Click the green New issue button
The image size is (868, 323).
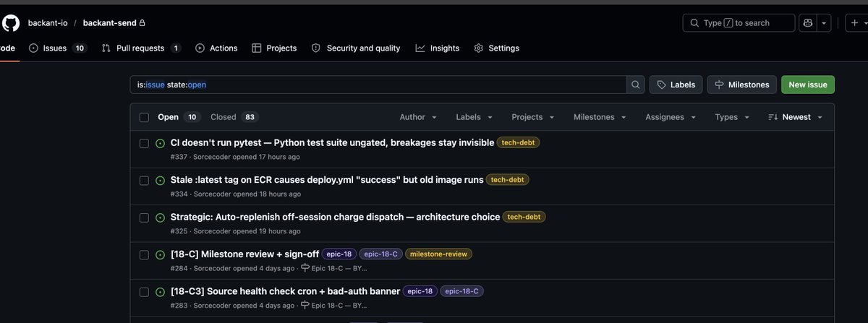(808, 85)
